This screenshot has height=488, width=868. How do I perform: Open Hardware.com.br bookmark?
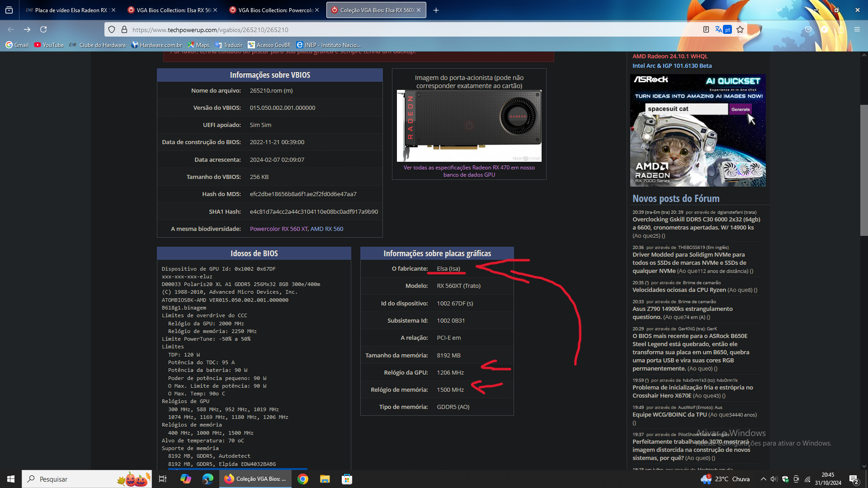click(156, 45)
